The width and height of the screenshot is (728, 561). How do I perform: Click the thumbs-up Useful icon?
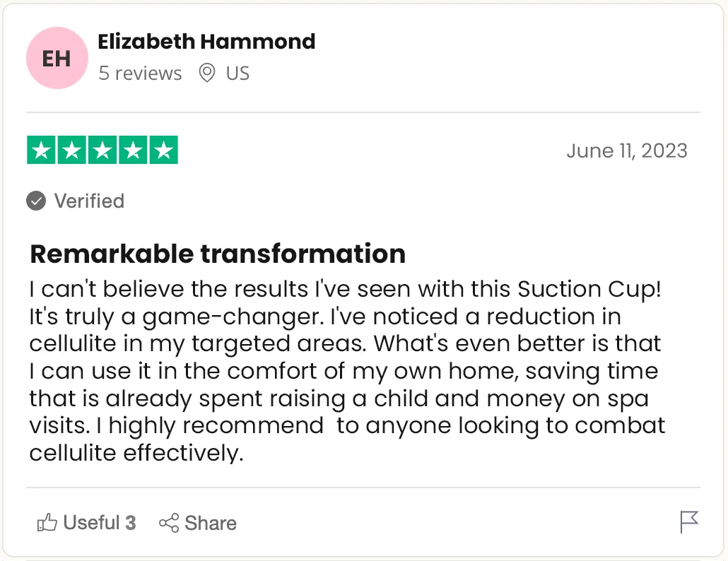pos(47,522)
